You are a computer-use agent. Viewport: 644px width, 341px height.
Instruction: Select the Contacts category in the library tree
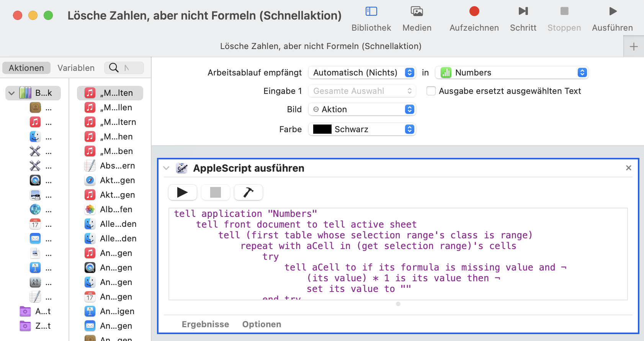tap(35, 108)
